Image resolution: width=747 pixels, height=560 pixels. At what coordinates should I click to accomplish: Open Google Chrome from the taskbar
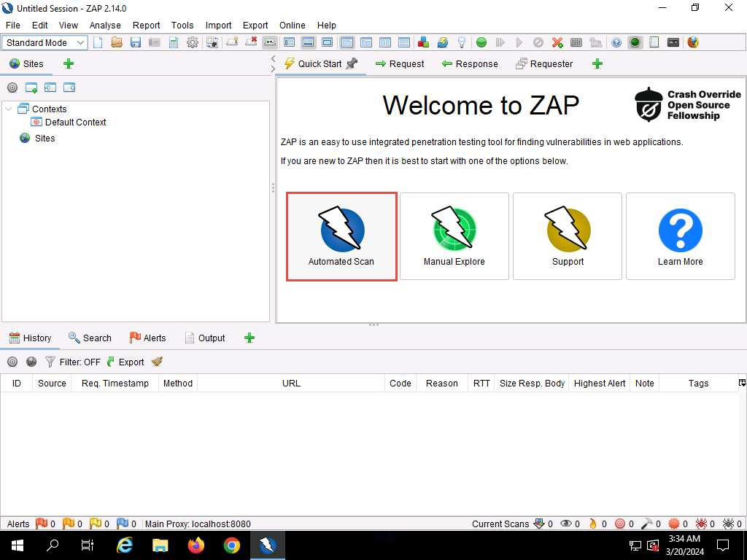click(232, 545)
